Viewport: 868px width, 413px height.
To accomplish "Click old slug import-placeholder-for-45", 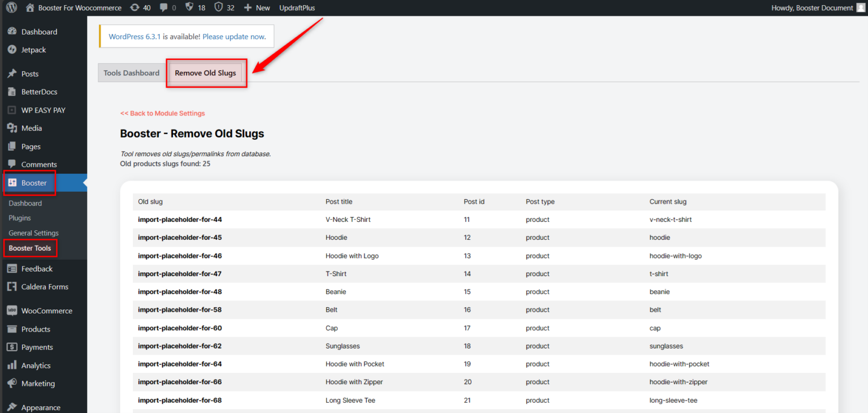I will [180, 238].
